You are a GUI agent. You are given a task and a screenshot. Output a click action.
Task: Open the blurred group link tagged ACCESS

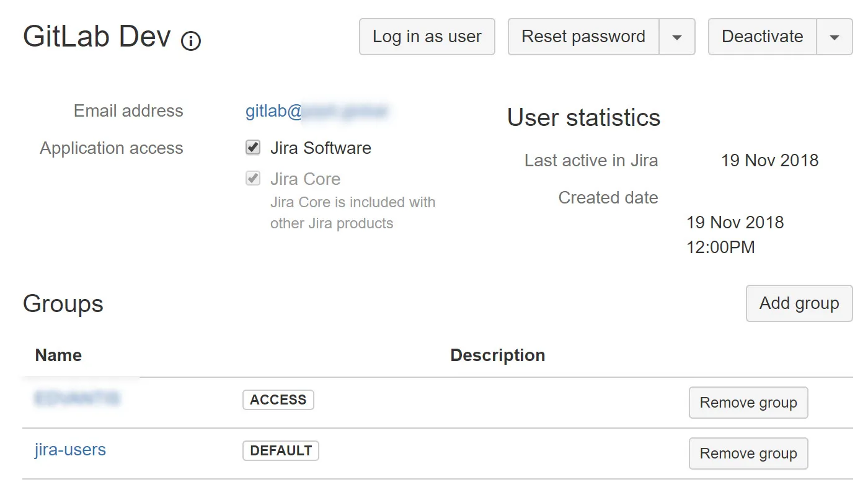77,398
